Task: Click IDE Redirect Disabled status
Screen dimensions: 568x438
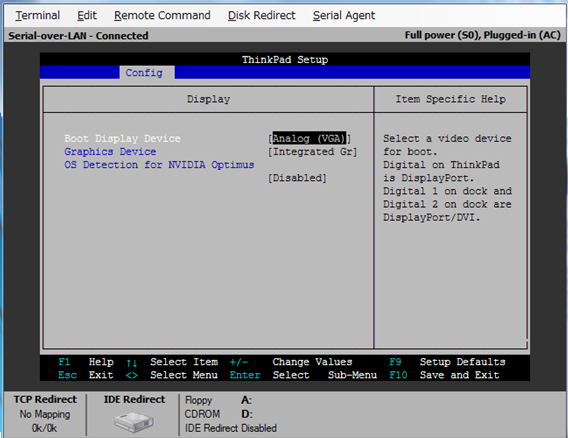Action: [231, 428]
